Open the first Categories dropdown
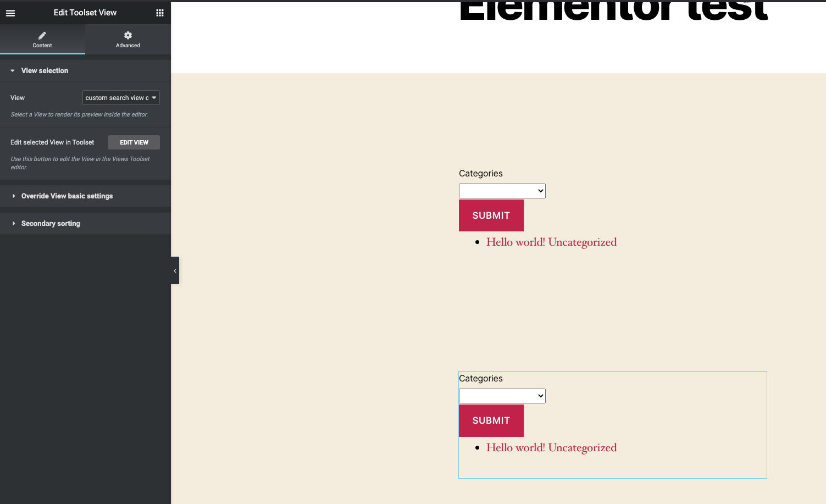826x504 pixels. pos(502,191)
